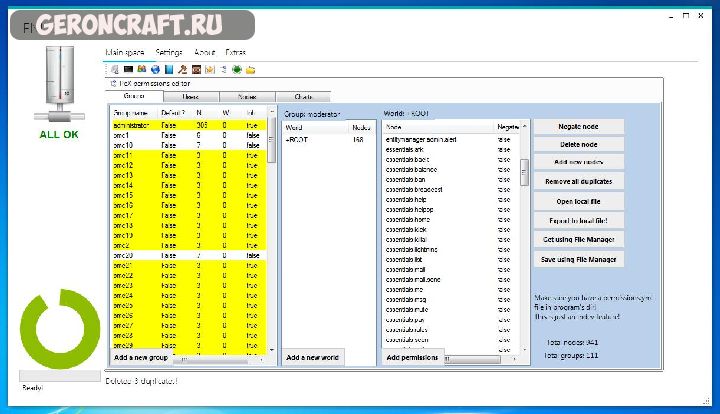This screenshot has height=414, width=720.
Task: Click the blue book toolbar icon
Action: [x=169, y=69]
